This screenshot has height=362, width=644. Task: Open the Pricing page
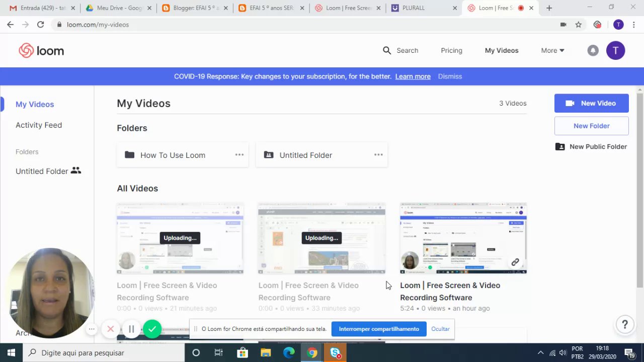(x=451, y=50)
